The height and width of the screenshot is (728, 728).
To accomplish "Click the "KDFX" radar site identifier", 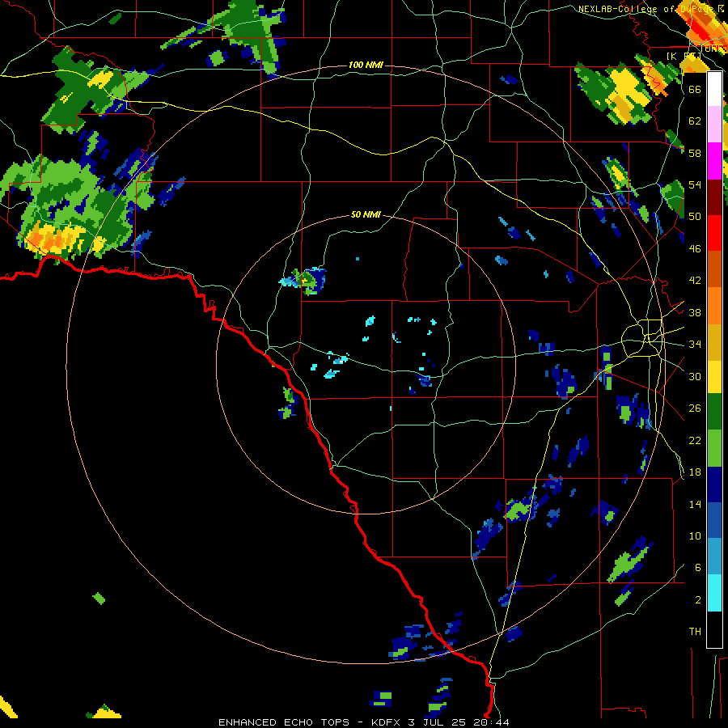I will (387, 722).
